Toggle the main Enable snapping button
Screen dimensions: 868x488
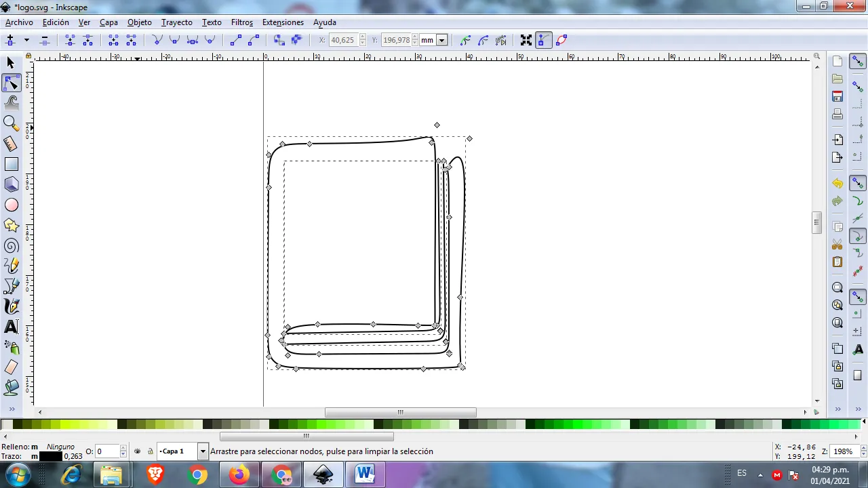(858, 61)
